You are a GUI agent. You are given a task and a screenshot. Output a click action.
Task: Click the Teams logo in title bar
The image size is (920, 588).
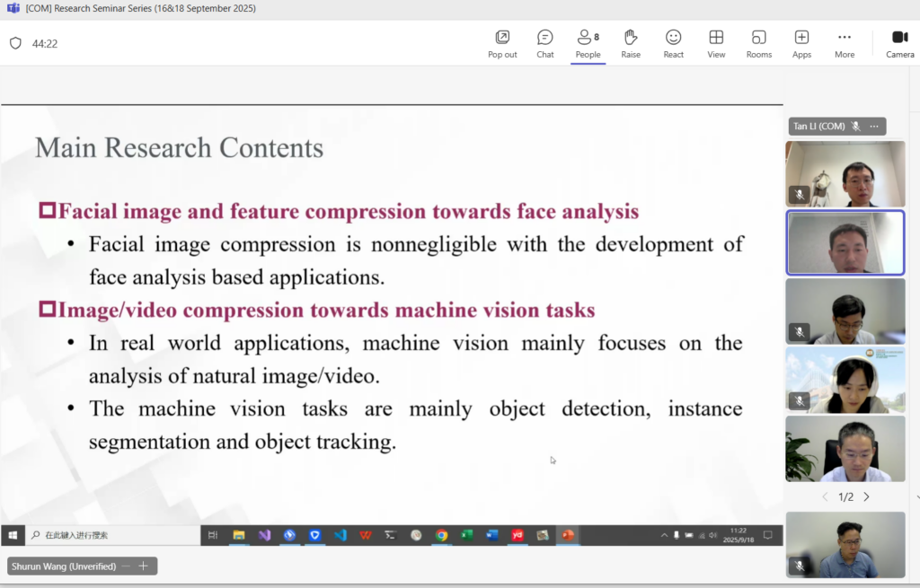(13, 8)
